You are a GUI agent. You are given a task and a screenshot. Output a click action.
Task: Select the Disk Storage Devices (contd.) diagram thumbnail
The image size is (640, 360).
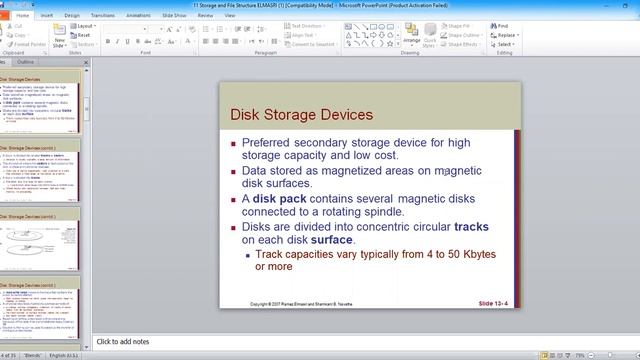(40, 239)
